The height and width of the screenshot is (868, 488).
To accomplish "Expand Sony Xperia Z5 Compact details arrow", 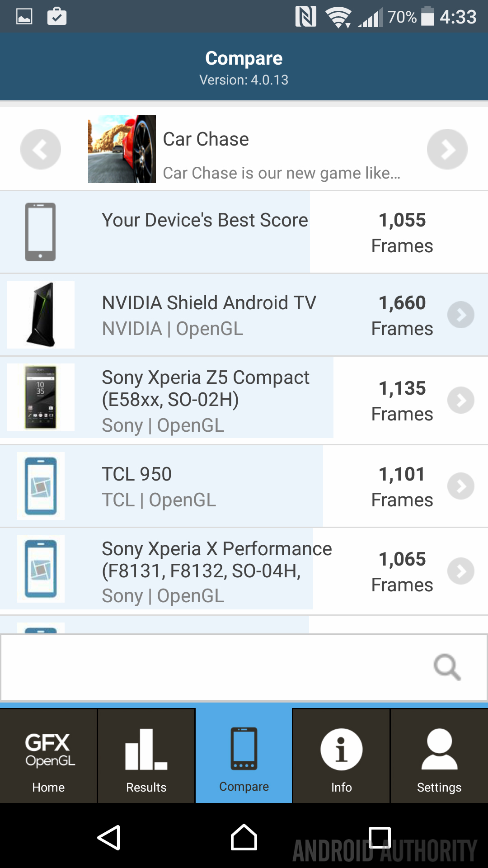I will click(x=460, y=400).
